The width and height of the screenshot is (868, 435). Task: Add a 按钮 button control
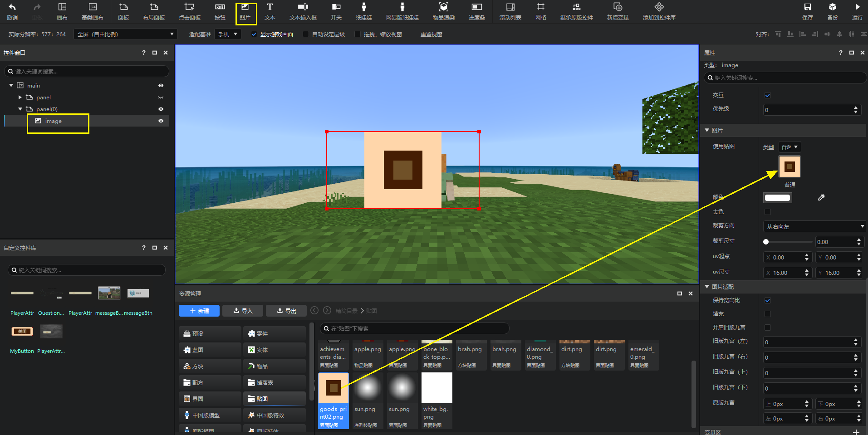(x=220, y=11)
